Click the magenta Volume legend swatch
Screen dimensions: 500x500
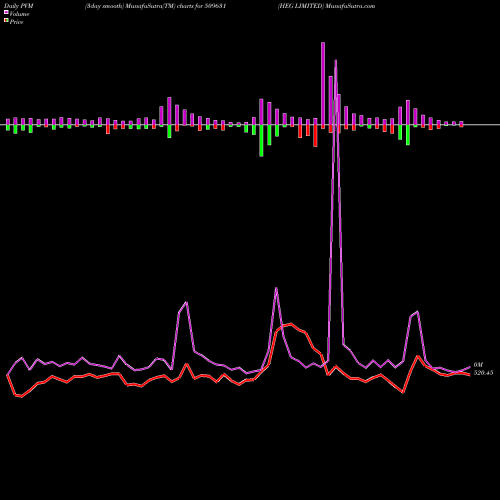tap(6, 12)
